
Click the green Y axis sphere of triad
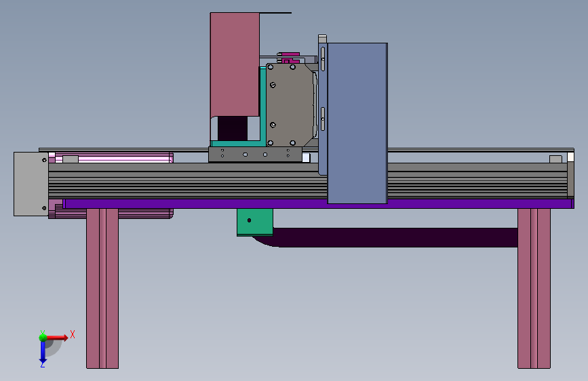43,337
